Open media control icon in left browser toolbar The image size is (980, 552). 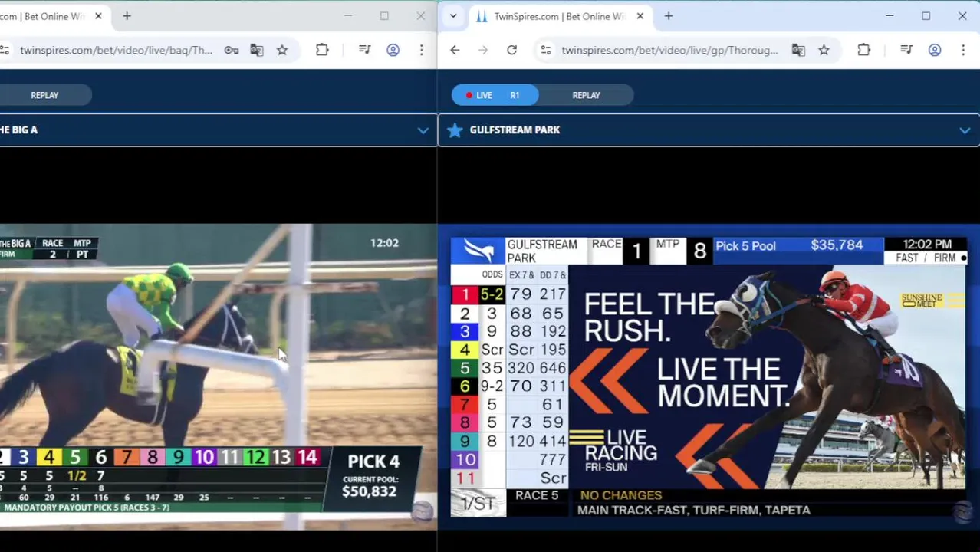point(365,51)
